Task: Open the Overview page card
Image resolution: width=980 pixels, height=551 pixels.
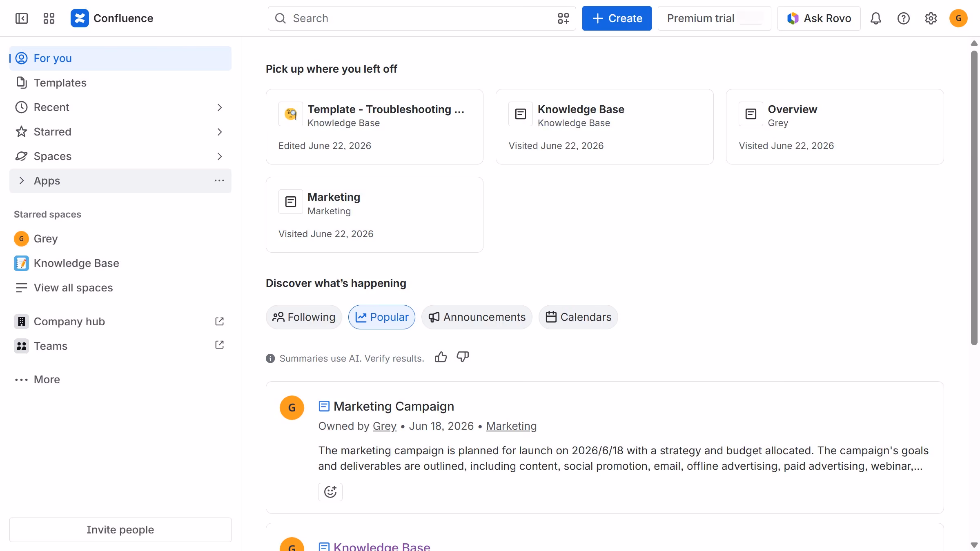Action: (835, 127)
